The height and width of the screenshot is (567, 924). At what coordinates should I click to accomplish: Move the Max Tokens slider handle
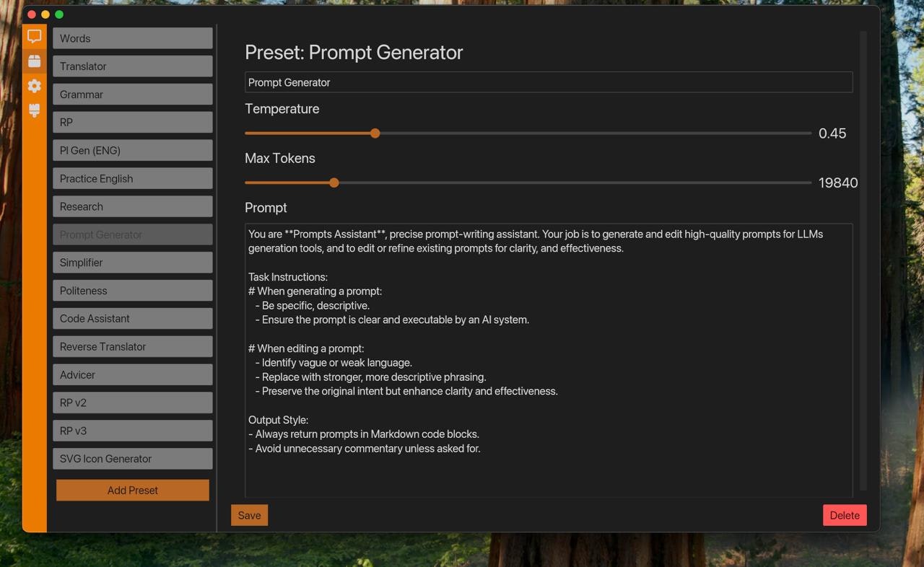[334, 183]
